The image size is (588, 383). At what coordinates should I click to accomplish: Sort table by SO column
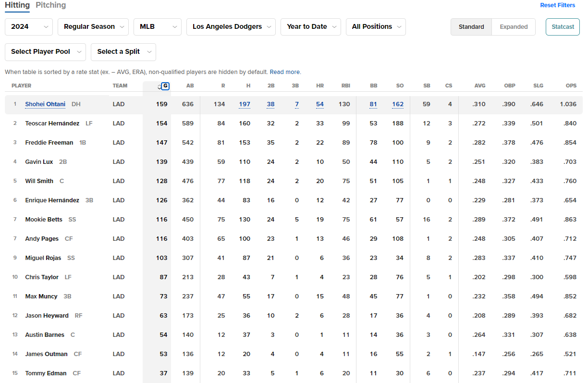(x=400, y=86)
